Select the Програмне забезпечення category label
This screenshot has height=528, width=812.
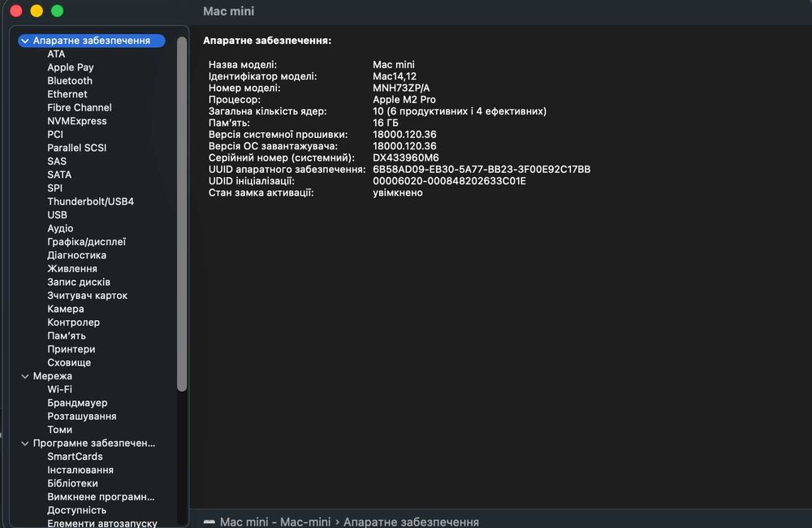[x=94, y=444]
